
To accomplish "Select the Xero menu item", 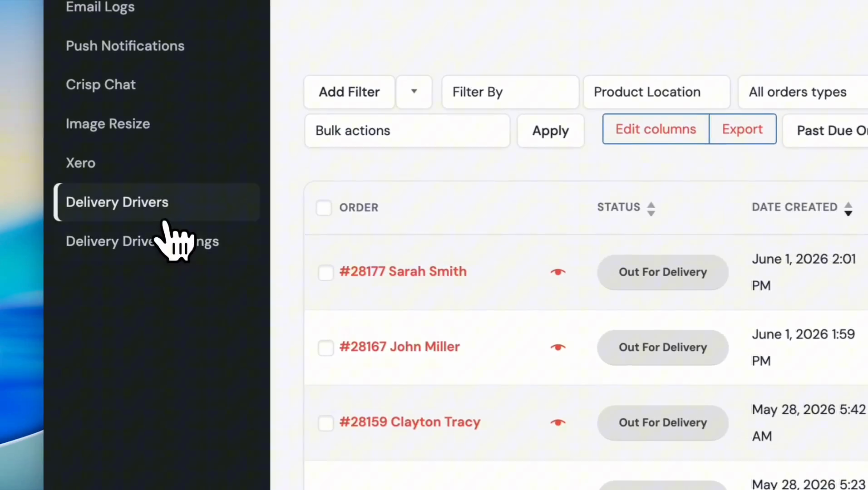I will [x=80, y=163].
